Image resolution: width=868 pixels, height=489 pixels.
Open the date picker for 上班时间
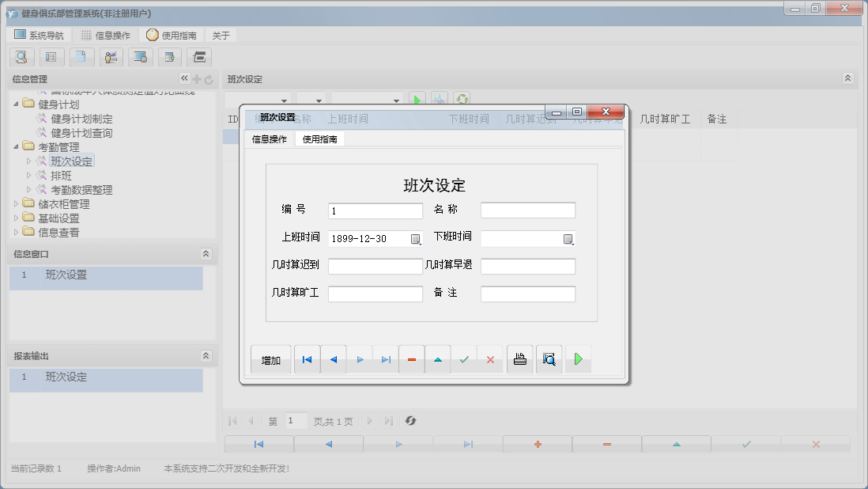point(417,237)
